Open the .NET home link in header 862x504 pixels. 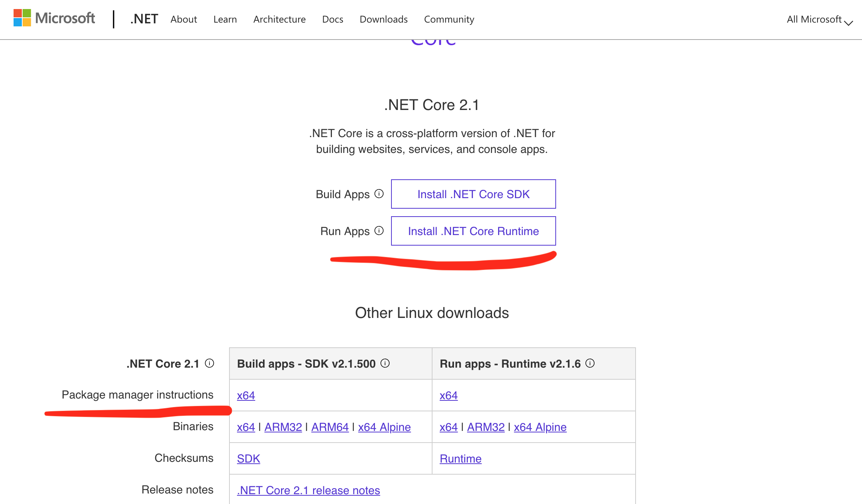point(144,19)
